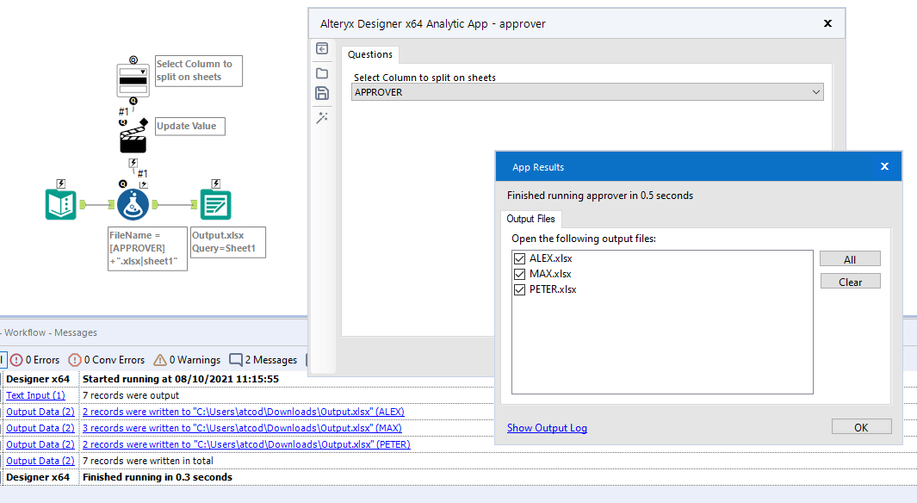This screenshot has width=917, height=503.
Task: Open the PETER records written link
Action: tap(246, 445)
